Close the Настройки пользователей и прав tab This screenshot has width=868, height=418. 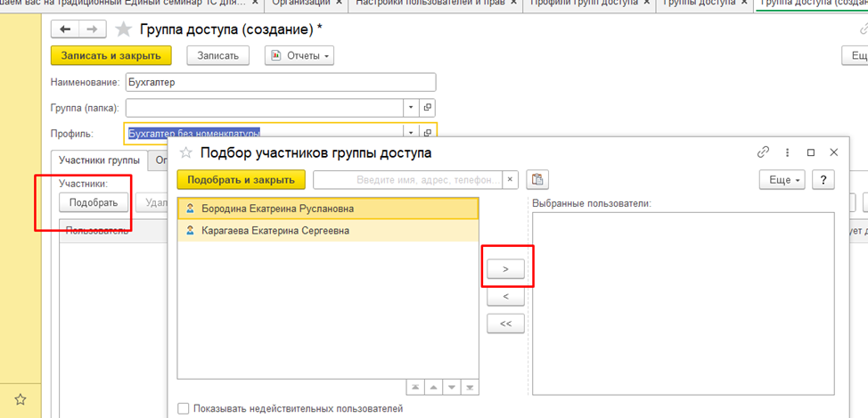click(513, 3)
